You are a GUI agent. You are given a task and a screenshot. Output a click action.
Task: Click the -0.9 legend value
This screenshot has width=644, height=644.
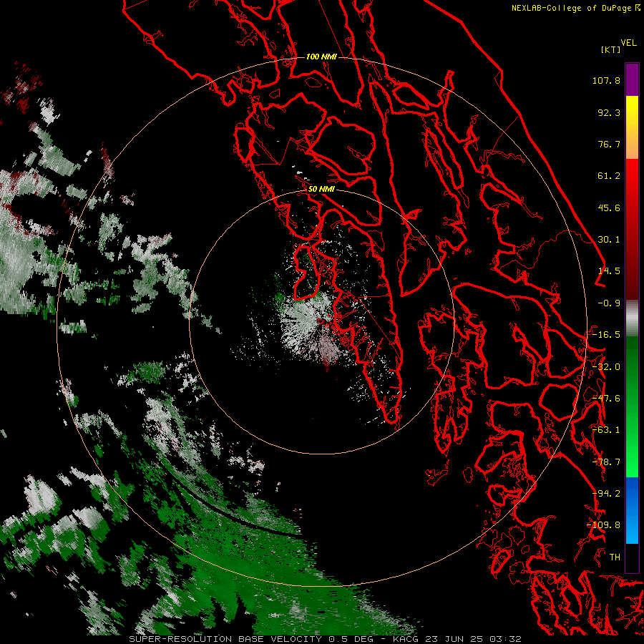pyautogui.click(x=609, y=303)
